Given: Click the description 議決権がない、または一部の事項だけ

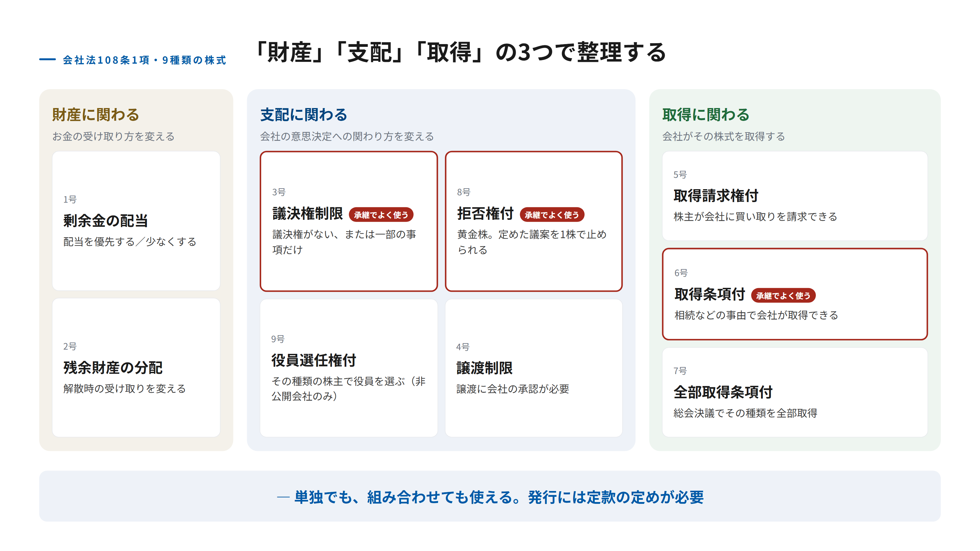Looking at the screenshot, I should 344,242.
